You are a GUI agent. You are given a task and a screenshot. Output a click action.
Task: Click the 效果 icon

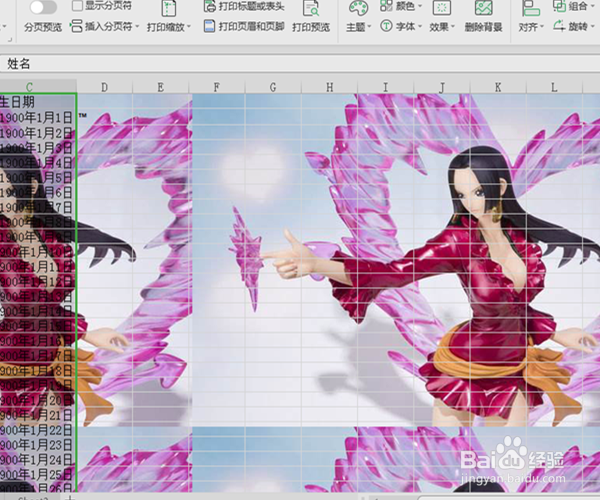click(x=442, y=8)
